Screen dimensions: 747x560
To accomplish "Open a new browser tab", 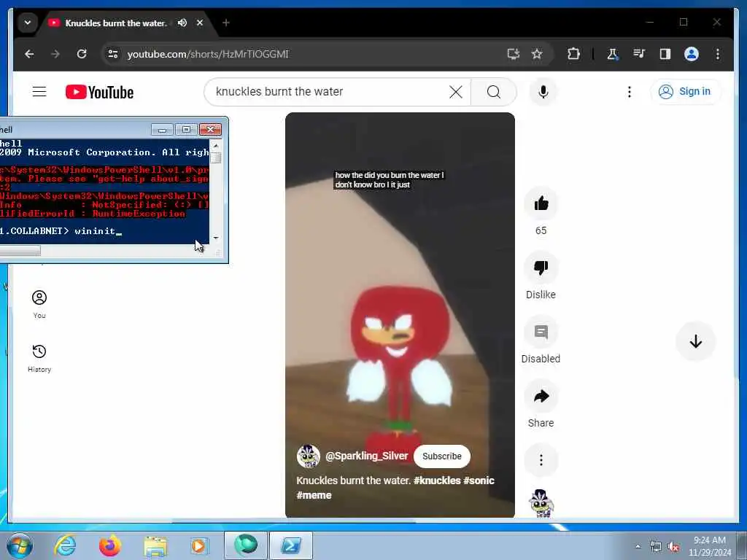I will (x=226, y=23).
